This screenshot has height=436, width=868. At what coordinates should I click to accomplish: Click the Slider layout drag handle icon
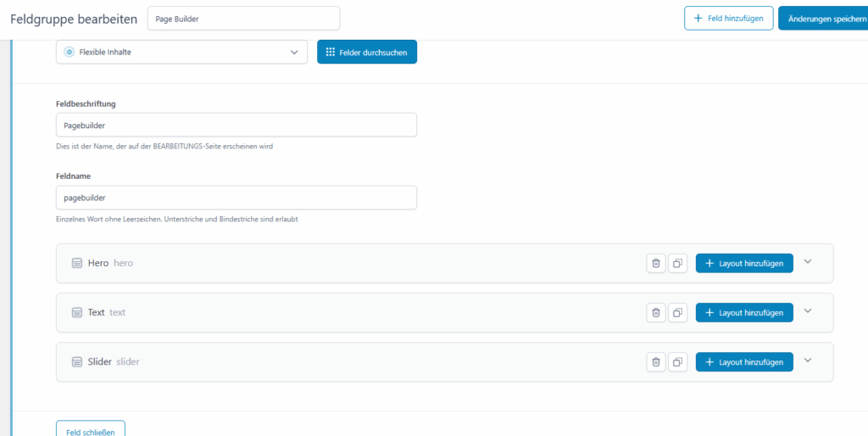coord(77,362)
